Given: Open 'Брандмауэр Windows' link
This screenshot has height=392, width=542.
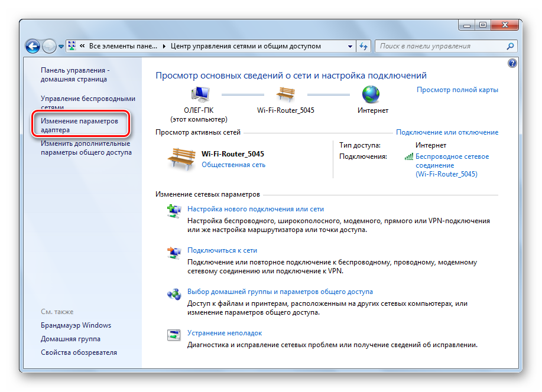Looking at the screenshot, I should pyautogui.click(x=76, y=325).
